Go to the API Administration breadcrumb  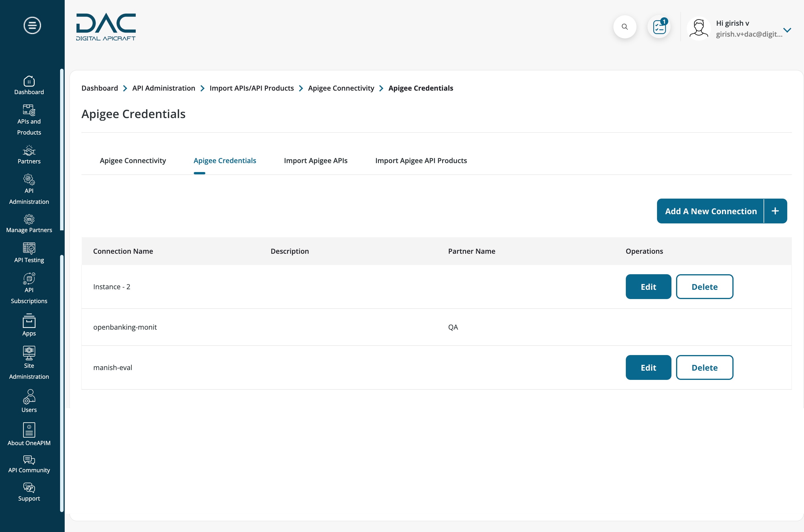pyautogui.click(x=163, y=88)
